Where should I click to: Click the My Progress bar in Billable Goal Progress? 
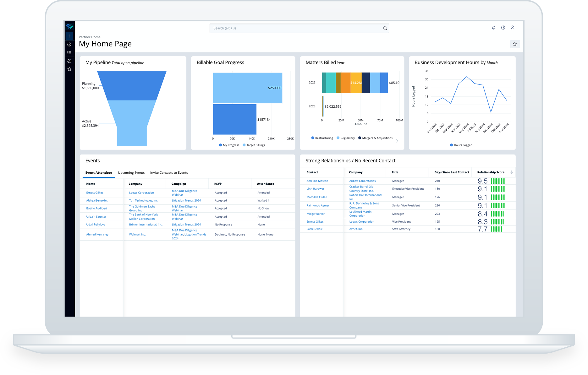point(234,120)
